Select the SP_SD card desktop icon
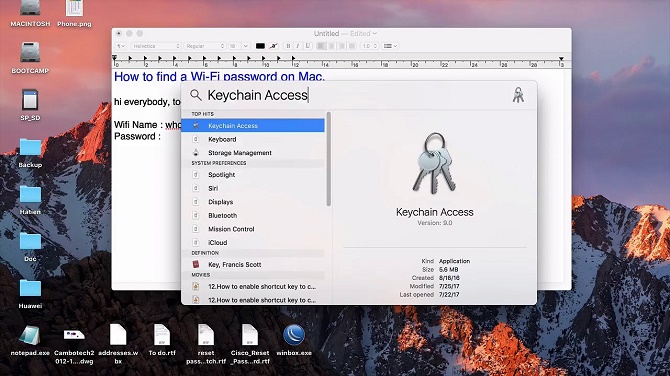670x376 pixels. [x=30, y=105]
